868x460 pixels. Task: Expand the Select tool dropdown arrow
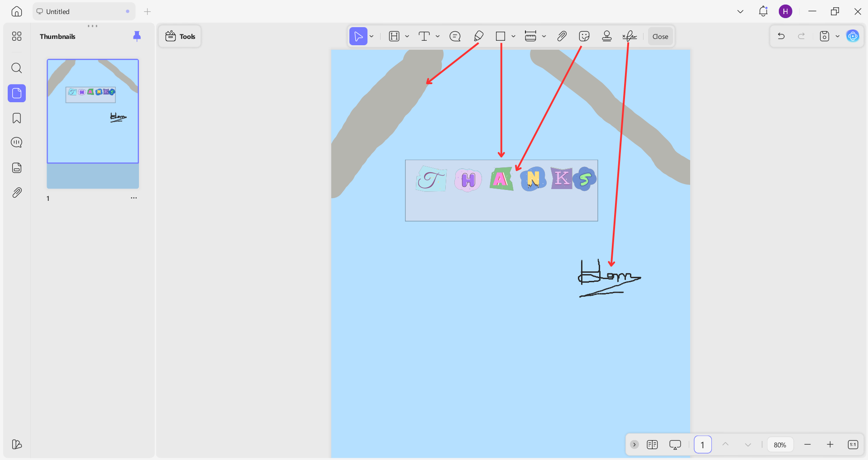pyautogui.click(x=372, y=37)
